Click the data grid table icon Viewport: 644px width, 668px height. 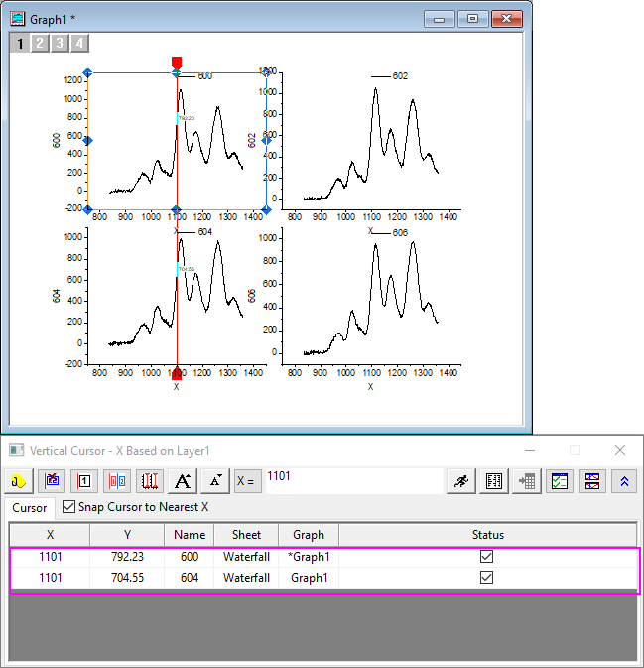pyautogui.click(x=494, y=481)
